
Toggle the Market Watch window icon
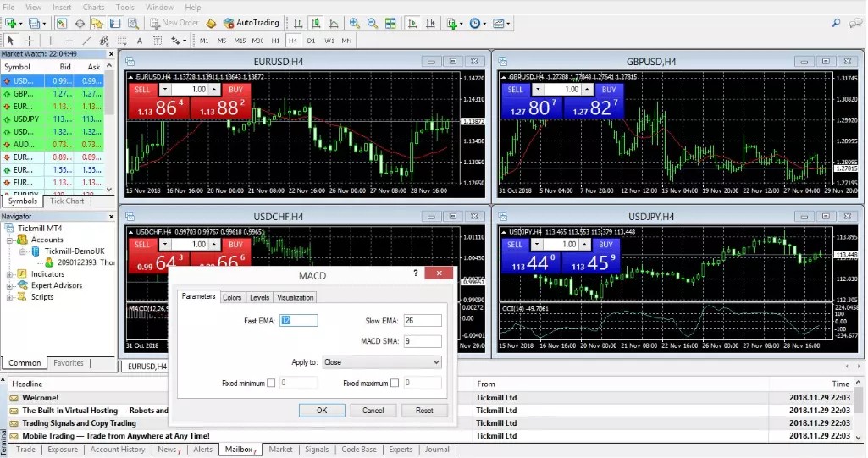62,23
